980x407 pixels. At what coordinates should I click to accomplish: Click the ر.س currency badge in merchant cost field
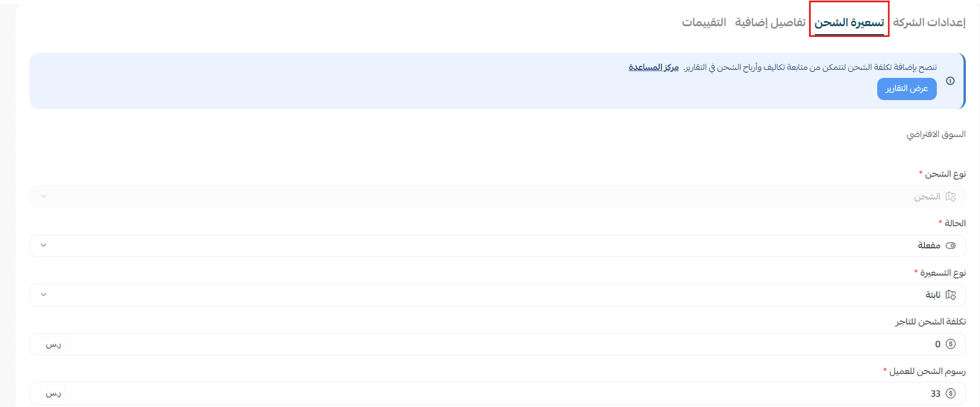click(53, 344)
